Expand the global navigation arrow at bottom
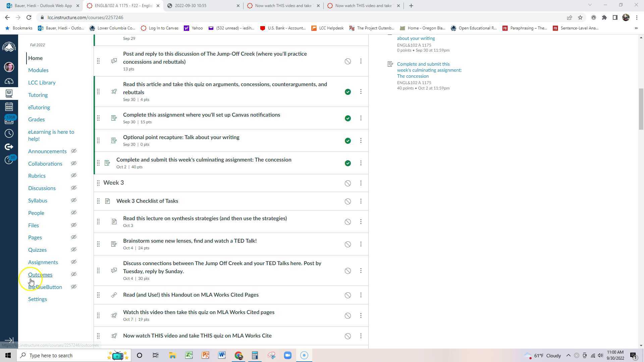This screenshot has width=644, height=362. (x=9, y=340)
